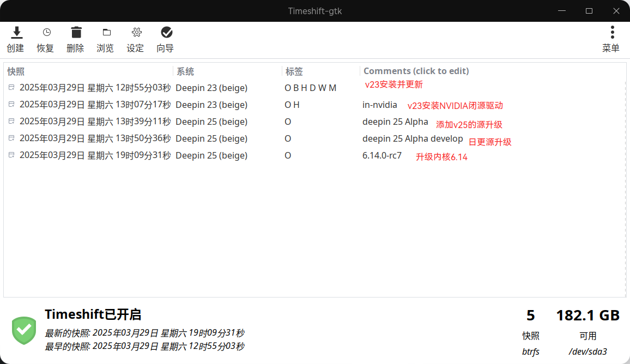Sort by the 标签 column header

pyautogui.click(x=294, y=71)
